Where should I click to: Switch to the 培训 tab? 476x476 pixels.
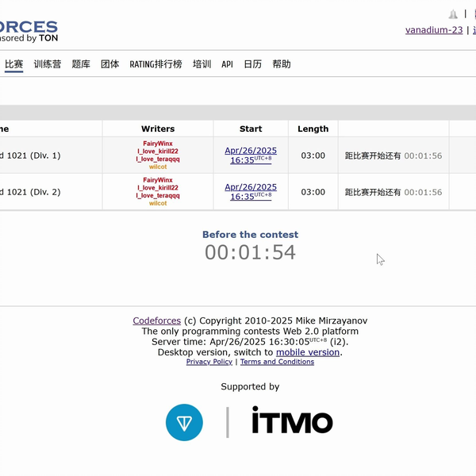tap(202, 64)
